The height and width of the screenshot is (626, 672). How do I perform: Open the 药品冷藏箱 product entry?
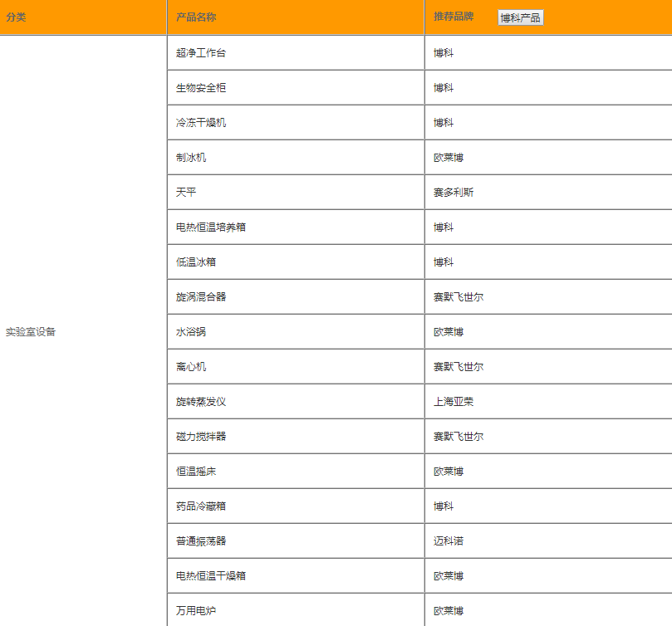[x=198, y=505]
